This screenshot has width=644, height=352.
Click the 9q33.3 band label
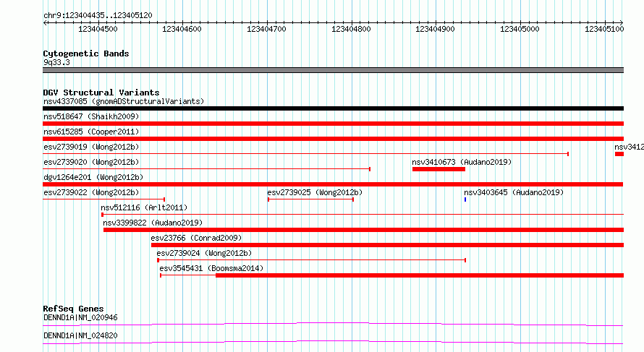click(56, 62)
